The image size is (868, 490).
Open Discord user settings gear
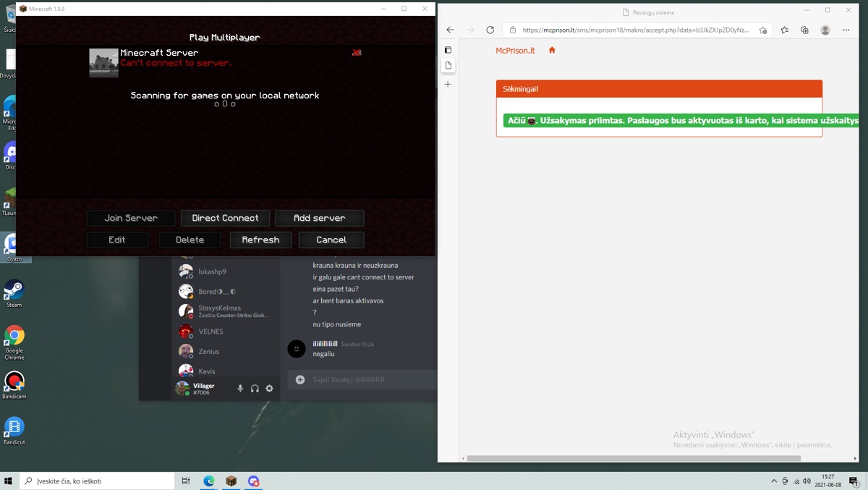(269, 389)
